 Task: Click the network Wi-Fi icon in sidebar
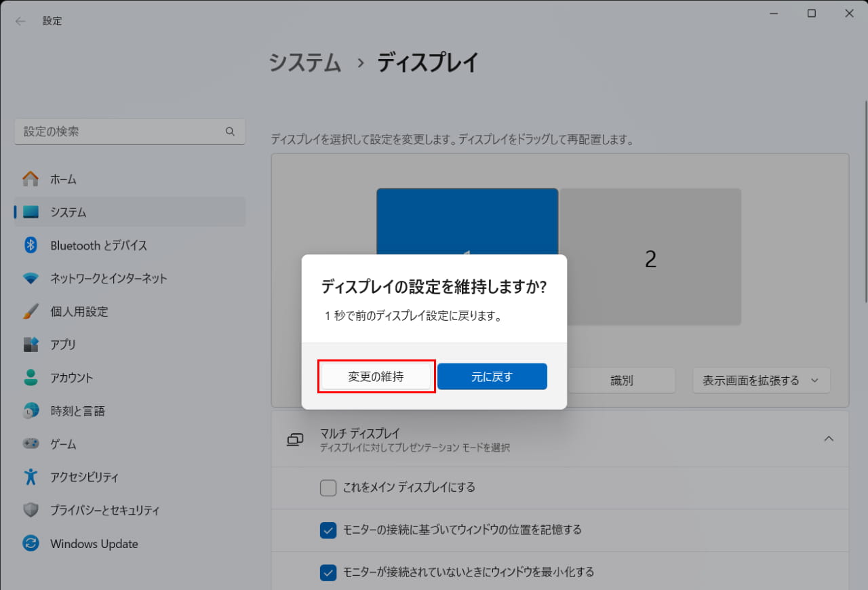tap(31, 278)
